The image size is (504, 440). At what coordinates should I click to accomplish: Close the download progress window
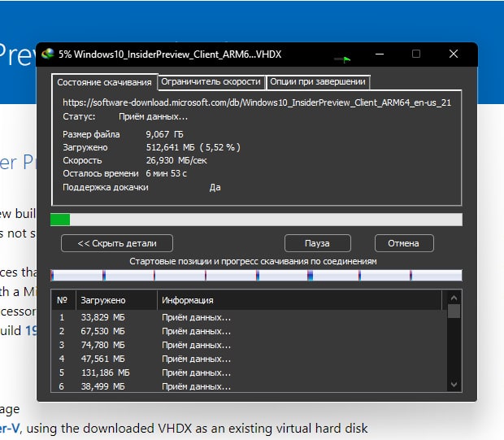click(x=454, y=54)
